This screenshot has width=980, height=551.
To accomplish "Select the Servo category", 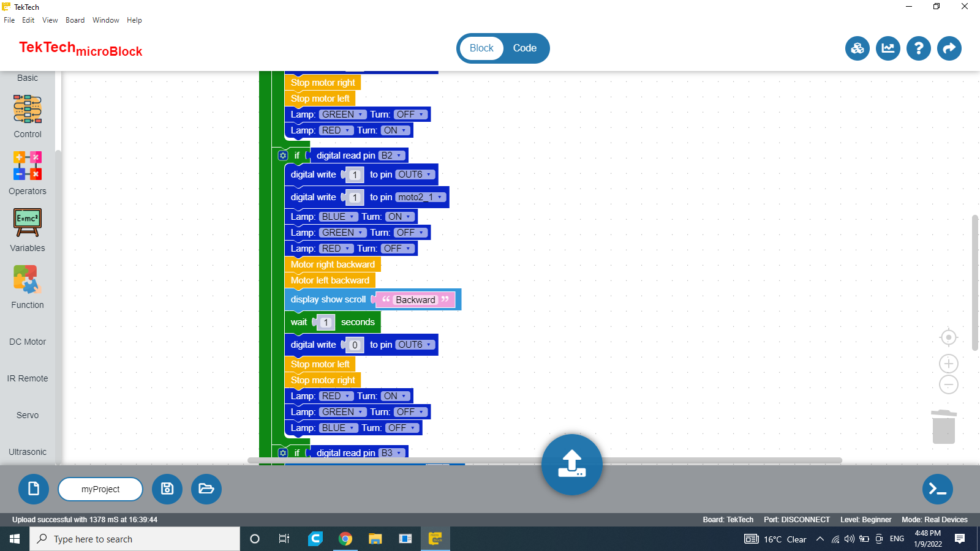I will click(28, 415).
